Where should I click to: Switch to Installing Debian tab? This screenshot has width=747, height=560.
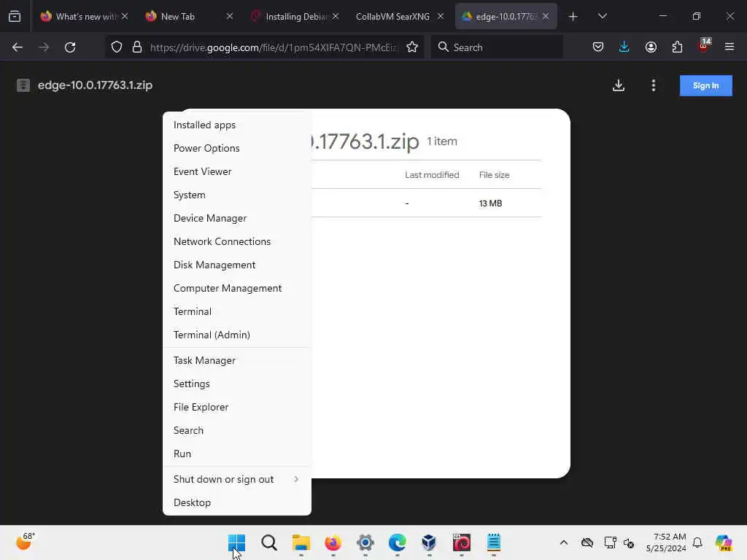point(295,17)
